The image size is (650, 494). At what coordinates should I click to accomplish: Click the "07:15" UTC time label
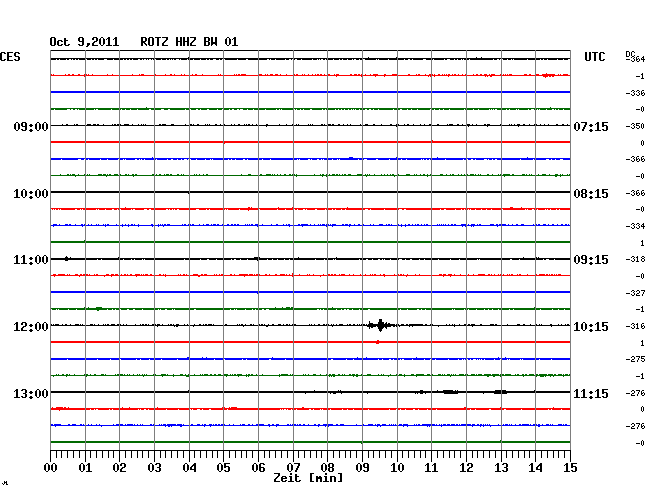(591, 126)
